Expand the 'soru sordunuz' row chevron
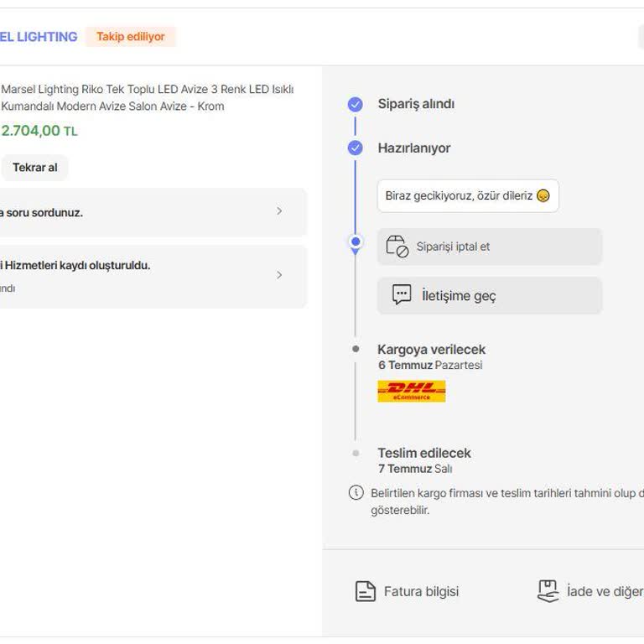 pyautogui.click(x=279, y=211)
